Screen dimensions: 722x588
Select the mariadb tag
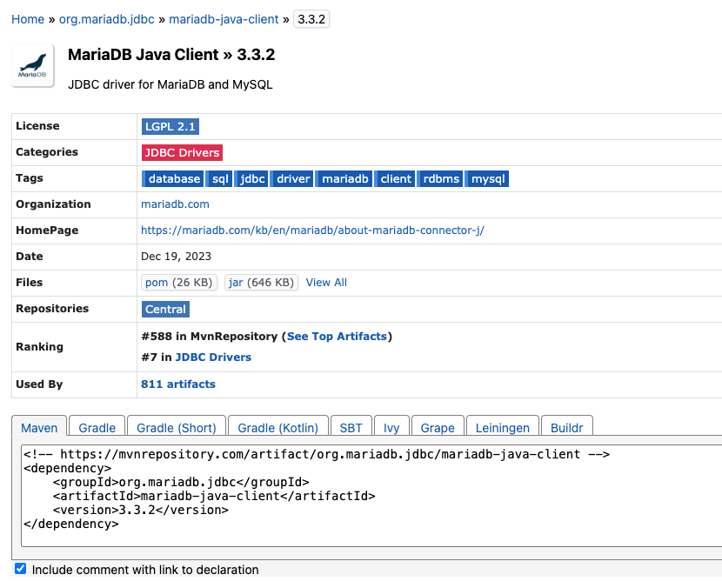point(344,178)
